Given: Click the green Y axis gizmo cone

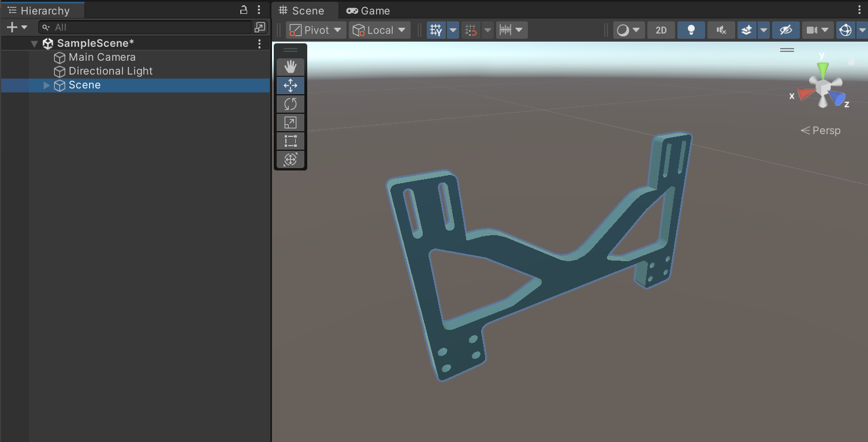Looking at the screenshot, I should (822, 69).
